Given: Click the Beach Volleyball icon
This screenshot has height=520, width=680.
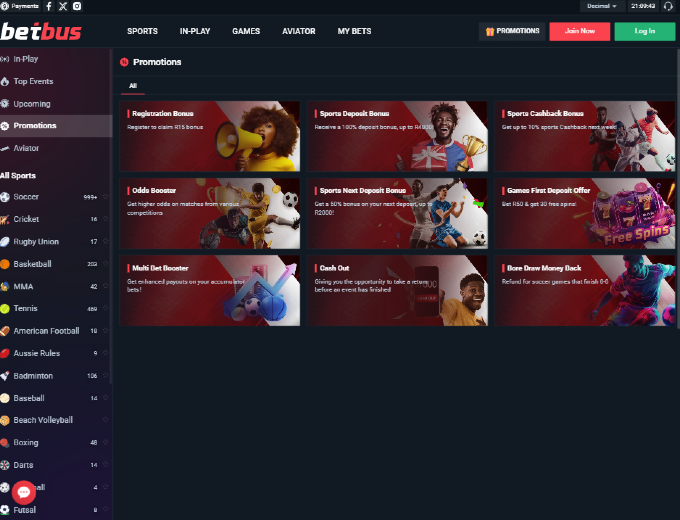Looking at the screenshot, I should (5, 420).
